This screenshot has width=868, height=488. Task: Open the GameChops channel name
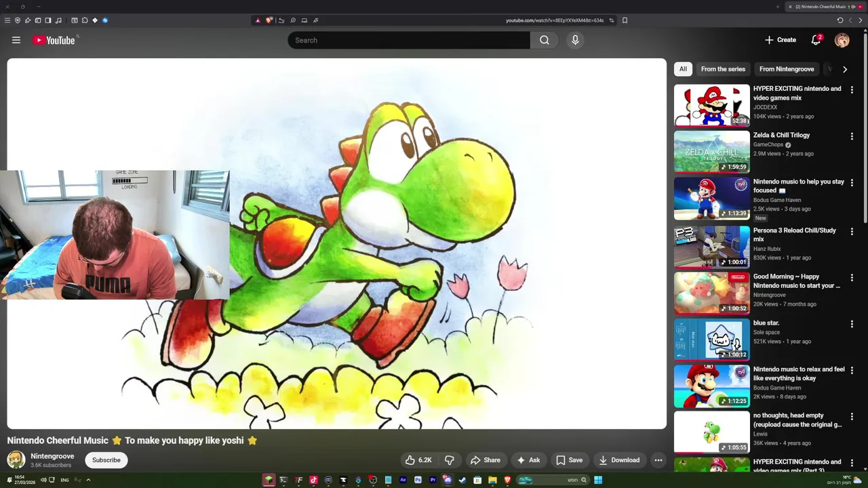768,144
